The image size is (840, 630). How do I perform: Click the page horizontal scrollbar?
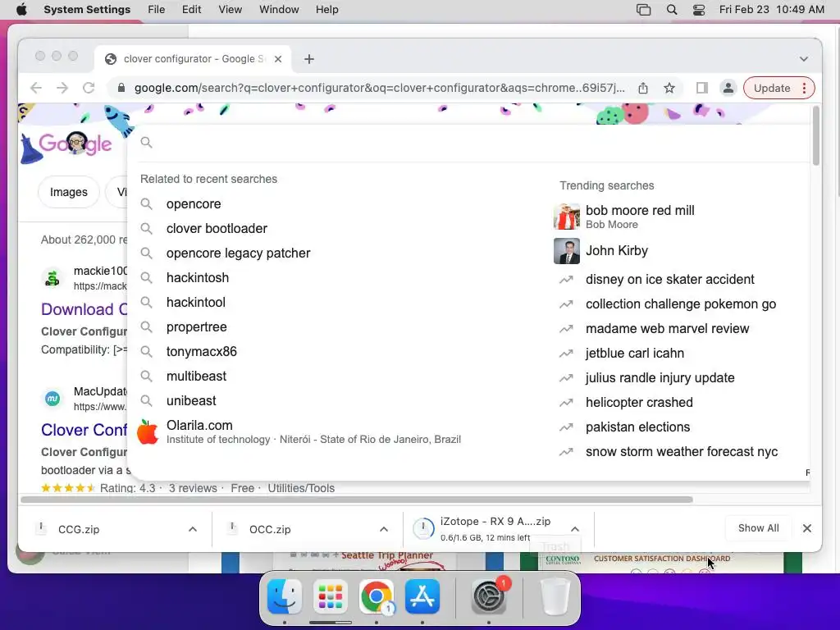pyautogui.click(x=356, y=500)
